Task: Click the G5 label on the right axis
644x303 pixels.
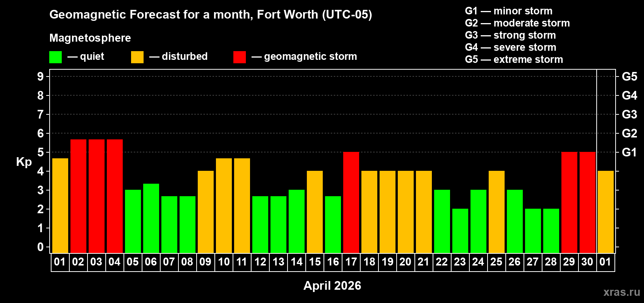Action: tap(630, 77)
